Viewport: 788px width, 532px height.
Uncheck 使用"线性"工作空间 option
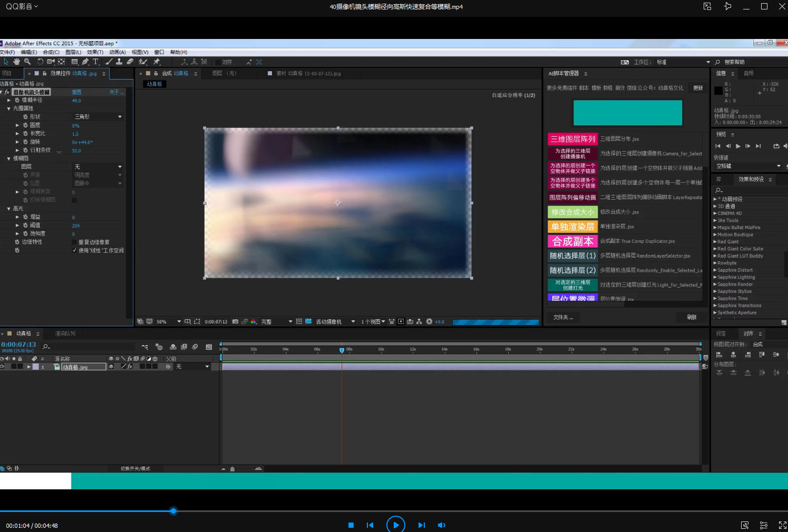(74, 251)
